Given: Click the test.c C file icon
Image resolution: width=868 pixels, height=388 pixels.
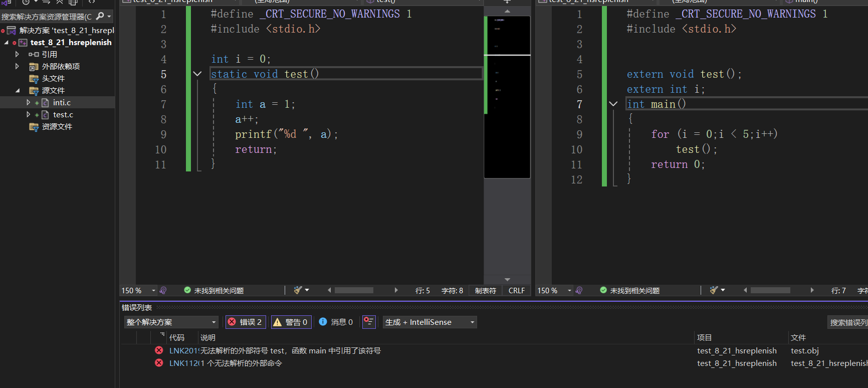Looking at the screenshot, I should 45,115.
